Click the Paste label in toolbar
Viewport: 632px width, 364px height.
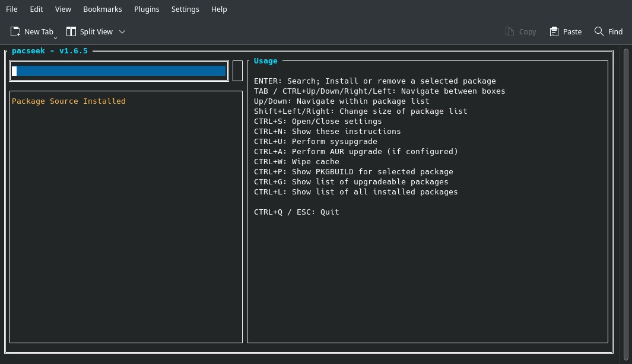[572, 31]
